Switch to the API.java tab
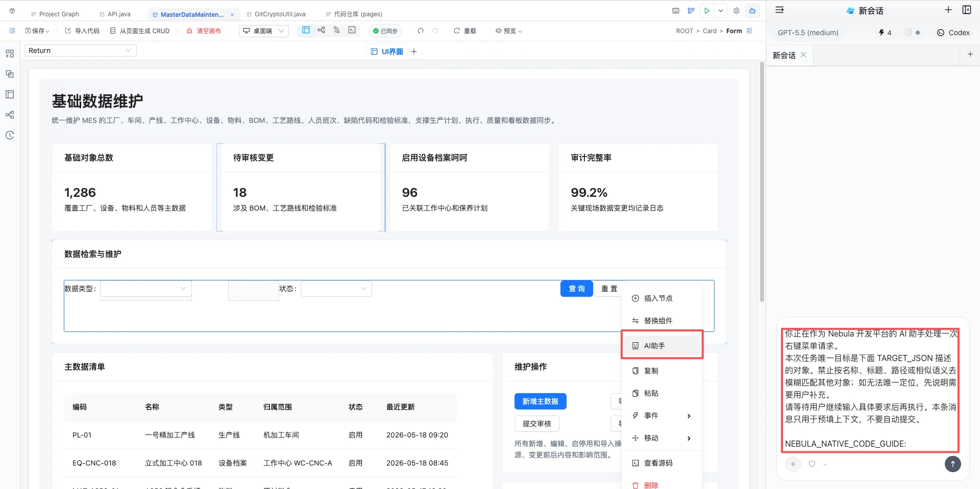The height and width of the screenshot is (489, 980). click(115, 14)
